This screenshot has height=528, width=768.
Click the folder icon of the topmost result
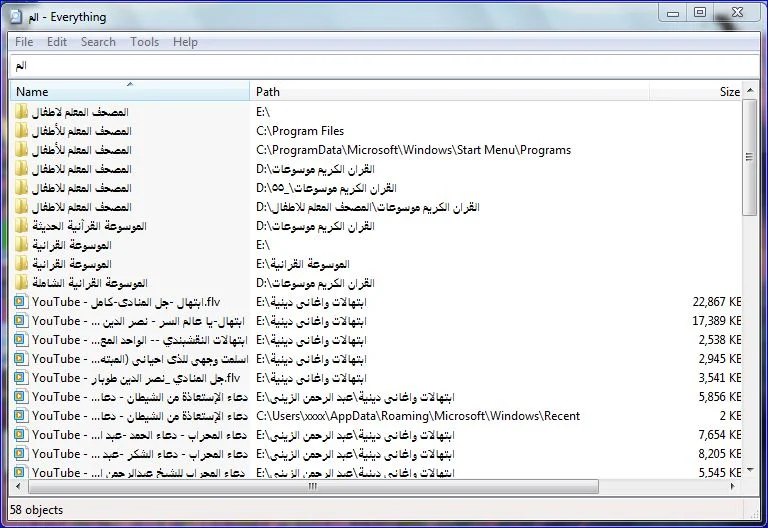(21, 112)
